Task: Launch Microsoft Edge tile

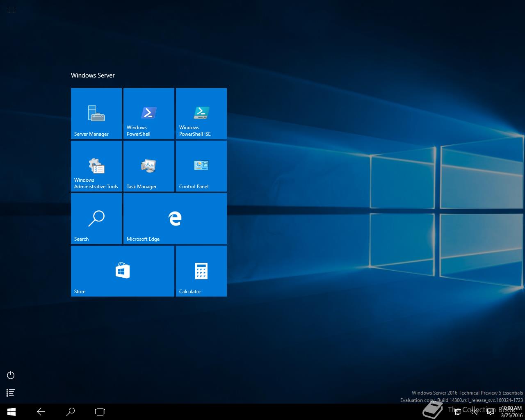Action: point(175,219)
